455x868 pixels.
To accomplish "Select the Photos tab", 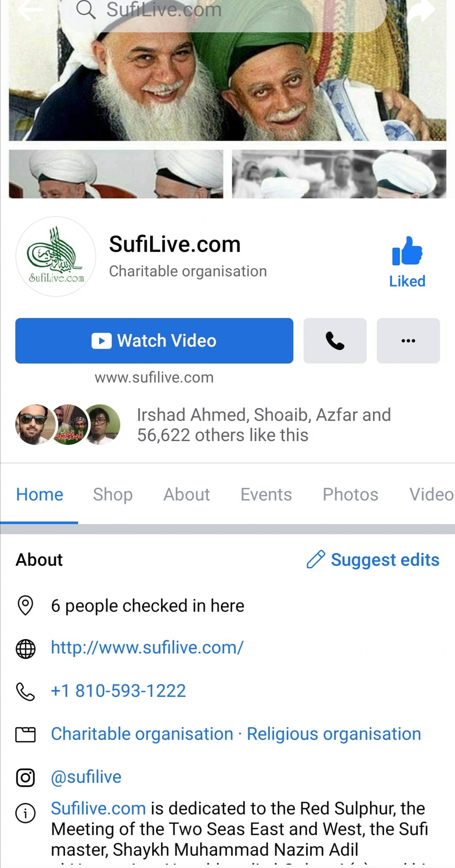I will point(350,494).
